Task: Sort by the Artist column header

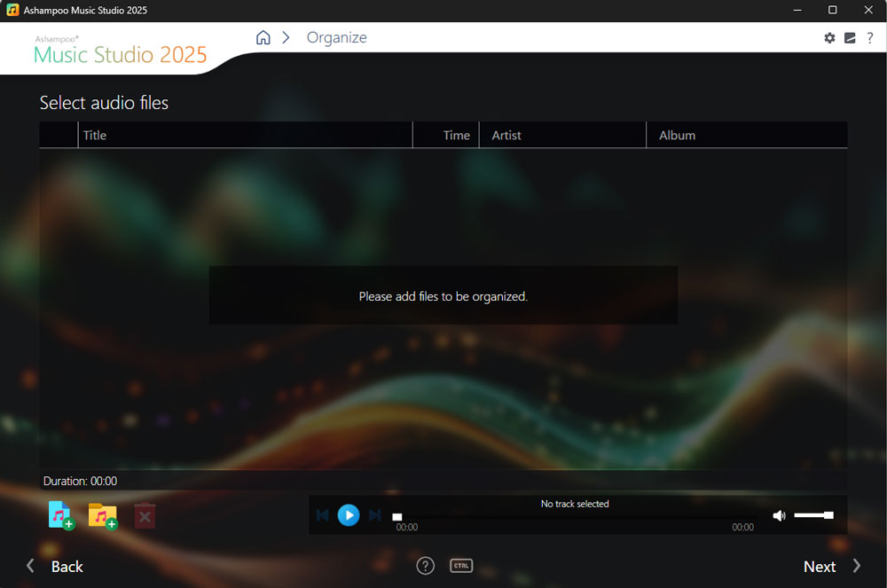Action: click(562, 135)
